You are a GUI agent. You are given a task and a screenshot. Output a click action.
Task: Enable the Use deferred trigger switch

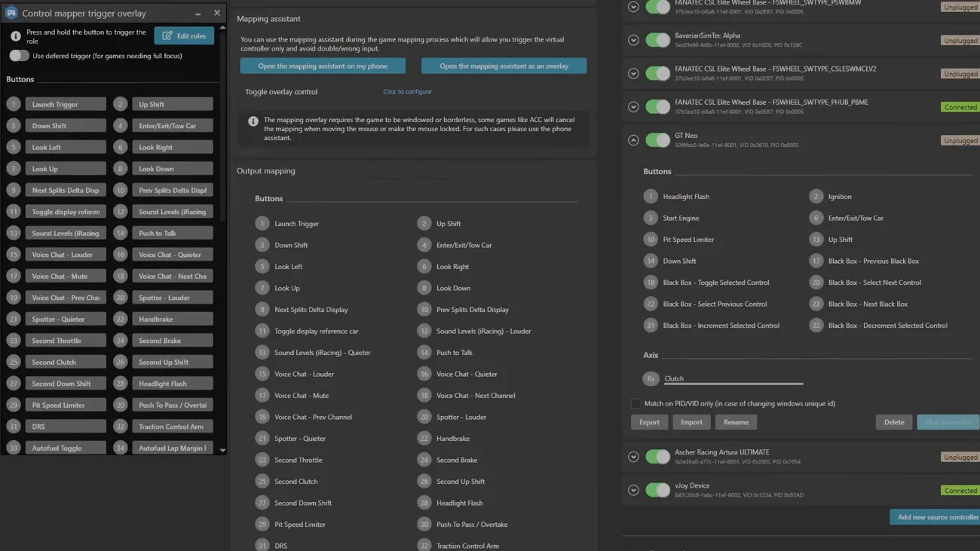coord(19,56)
